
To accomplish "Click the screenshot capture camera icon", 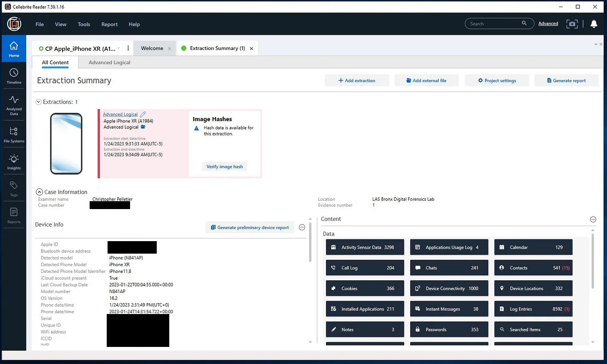I will pyautogui.click(x=572, y=24).
